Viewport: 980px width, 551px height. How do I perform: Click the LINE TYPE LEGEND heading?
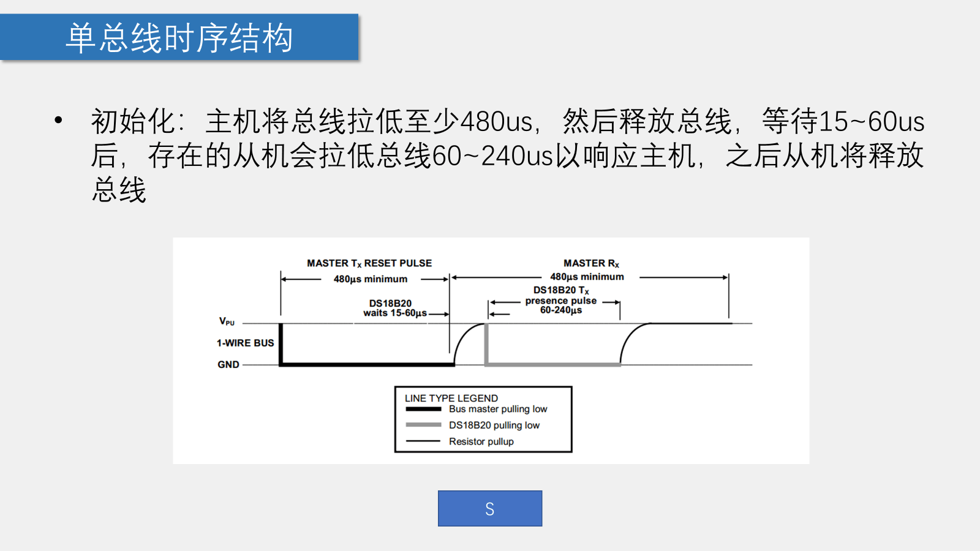coord(451,398)
